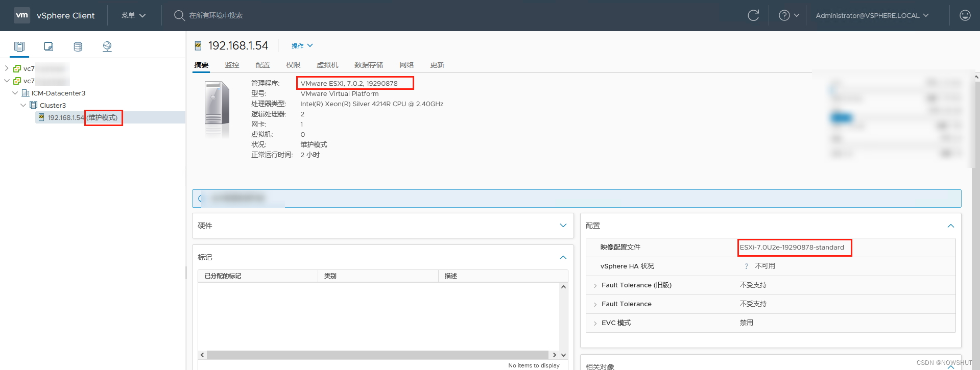The image size is (980, 370).
Task: Open the Hosts and Clusters inventory view
Action: [19, 46]
